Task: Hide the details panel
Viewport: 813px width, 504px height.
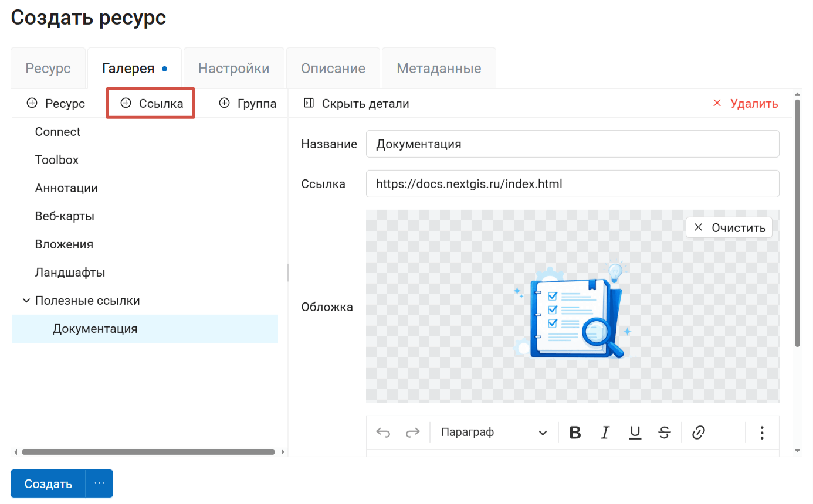Action: [x=356, y=104]
